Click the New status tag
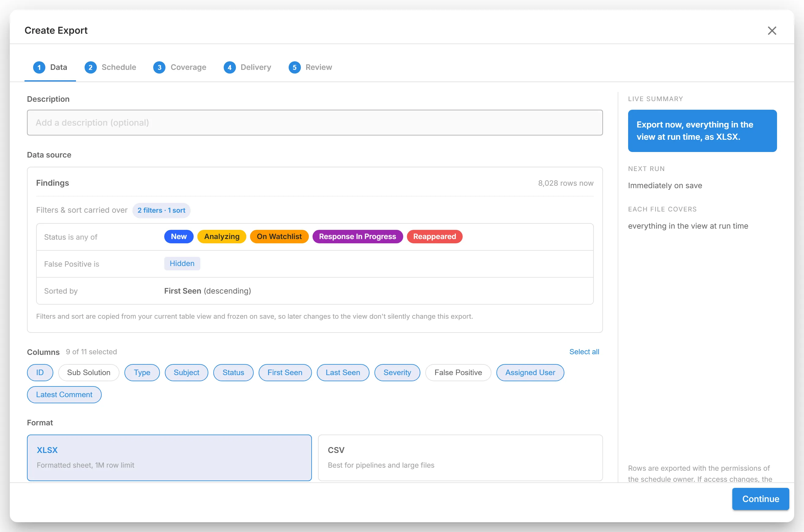 pos(178,237)
